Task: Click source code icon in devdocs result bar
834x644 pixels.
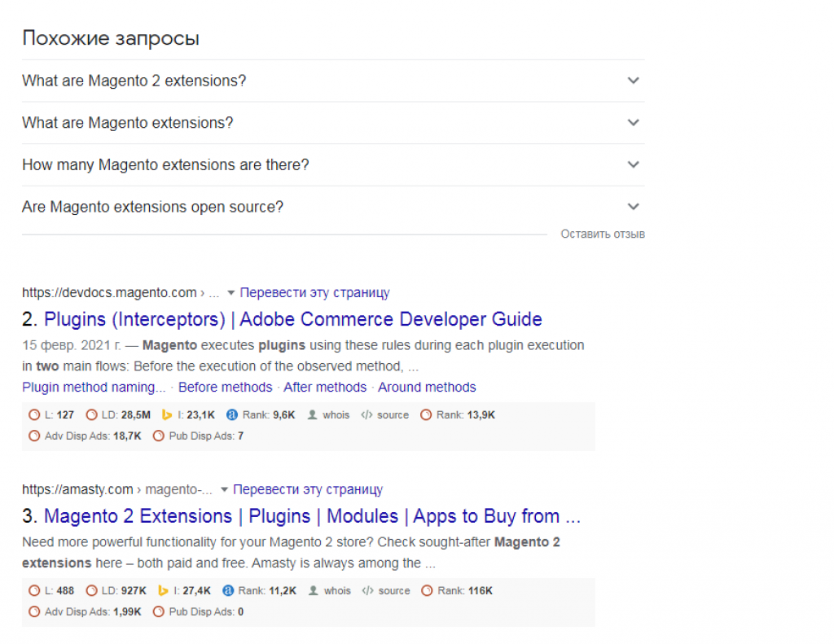Action: pos(367,415)
